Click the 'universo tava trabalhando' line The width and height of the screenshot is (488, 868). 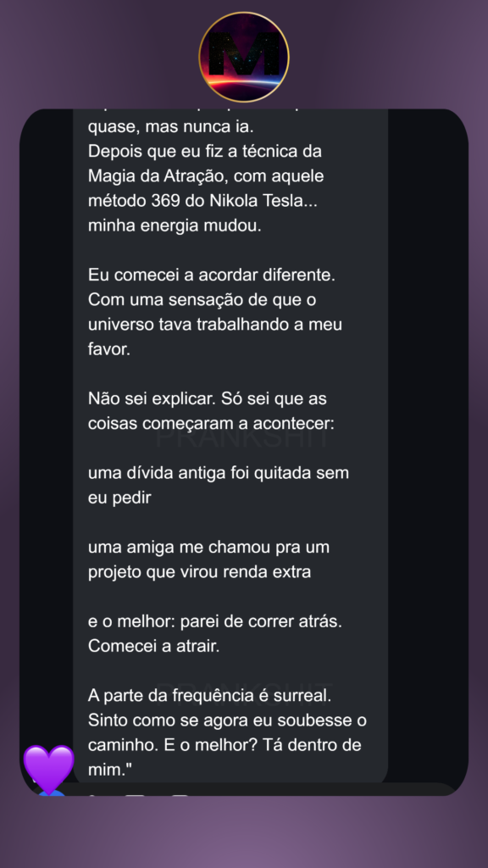tap(214, 325)
